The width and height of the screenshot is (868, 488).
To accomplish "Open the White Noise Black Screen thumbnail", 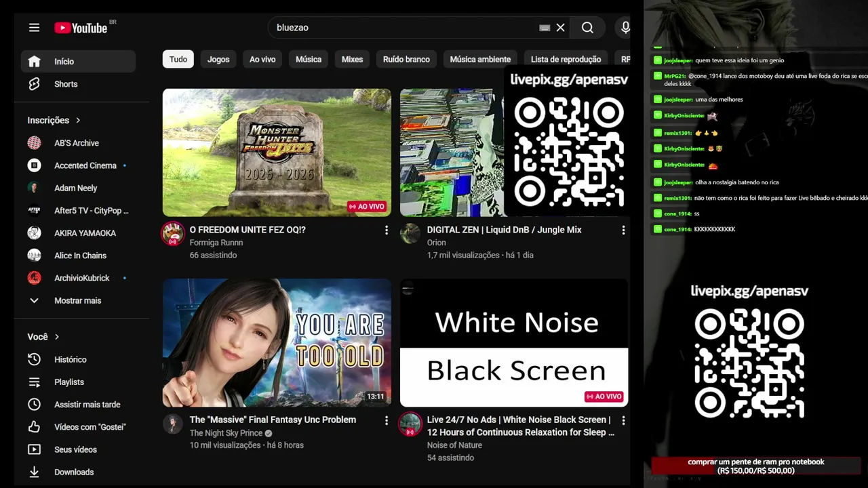I will pyautogui.click(x=513, y=343).
